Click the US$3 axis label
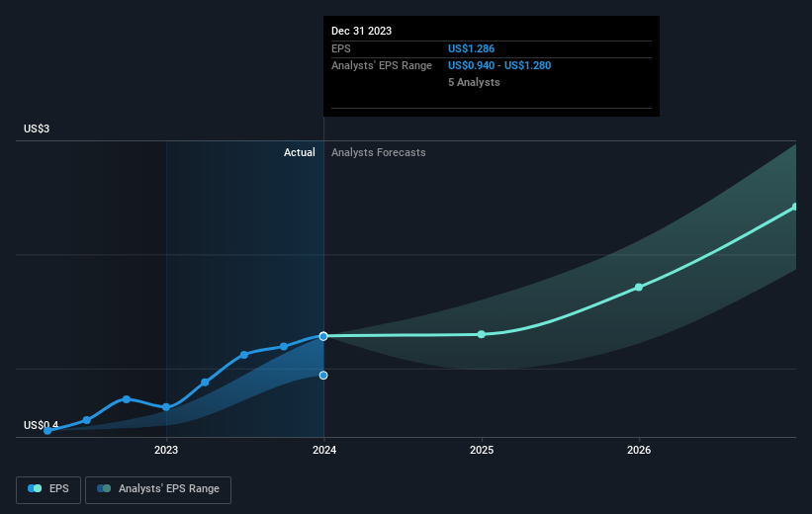 [37, 128]
